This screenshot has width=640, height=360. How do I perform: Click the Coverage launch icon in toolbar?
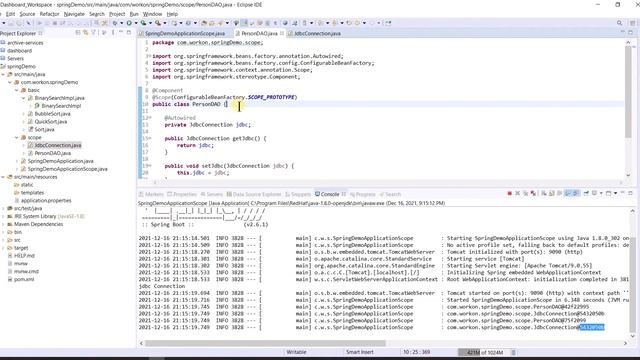pyautogui.click(x=143, y=23)
